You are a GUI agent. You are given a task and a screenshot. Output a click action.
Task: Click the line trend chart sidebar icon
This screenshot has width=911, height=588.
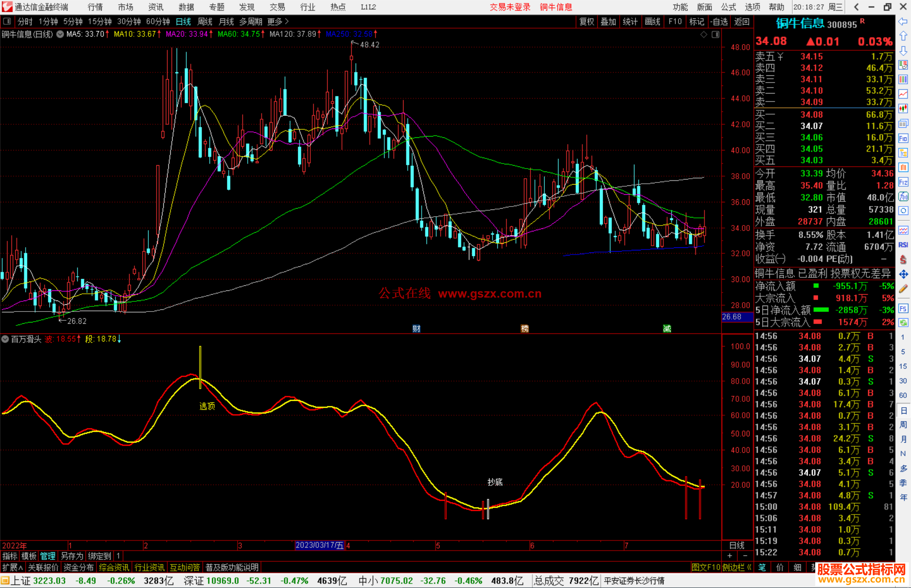point(903,94)
